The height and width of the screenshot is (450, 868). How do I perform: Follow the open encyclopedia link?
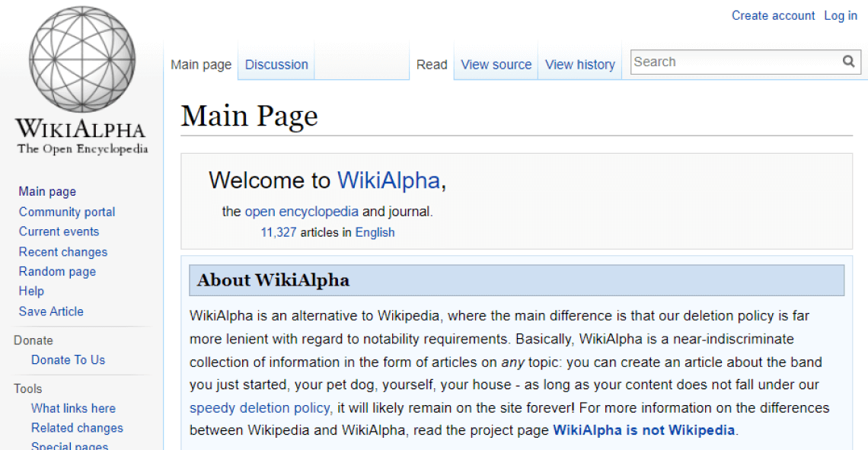click(x=302, y=212)
